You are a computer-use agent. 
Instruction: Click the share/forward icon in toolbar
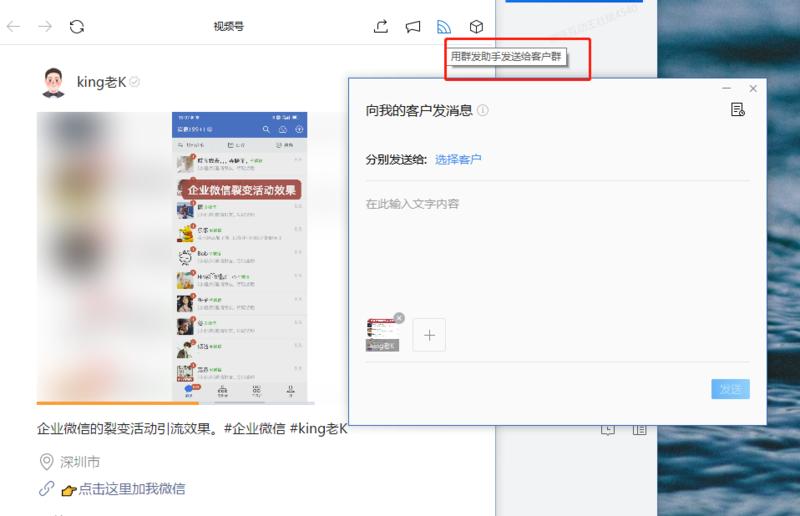[381, 27]
